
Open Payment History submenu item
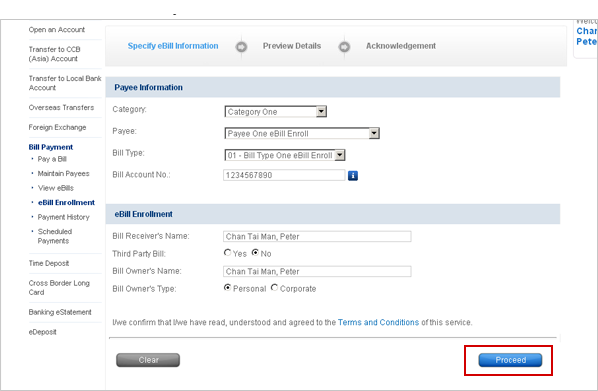[x=64, y=217]
